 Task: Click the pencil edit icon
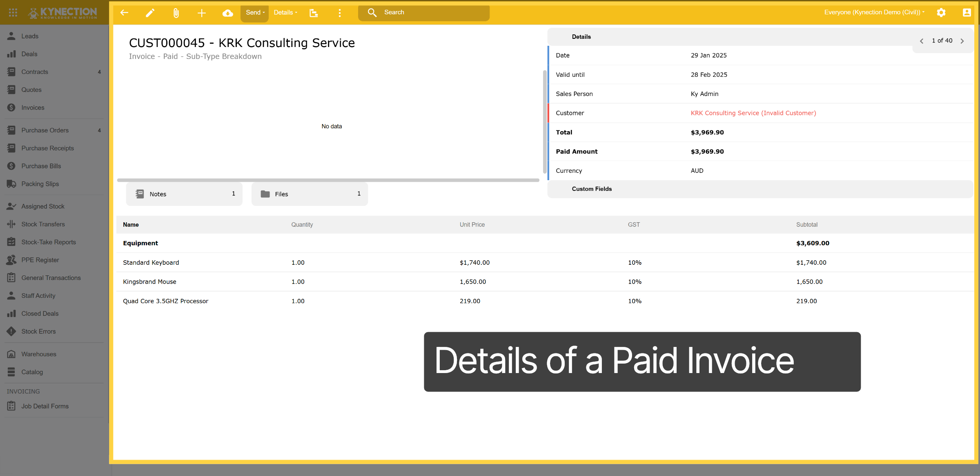coord(150,13)
